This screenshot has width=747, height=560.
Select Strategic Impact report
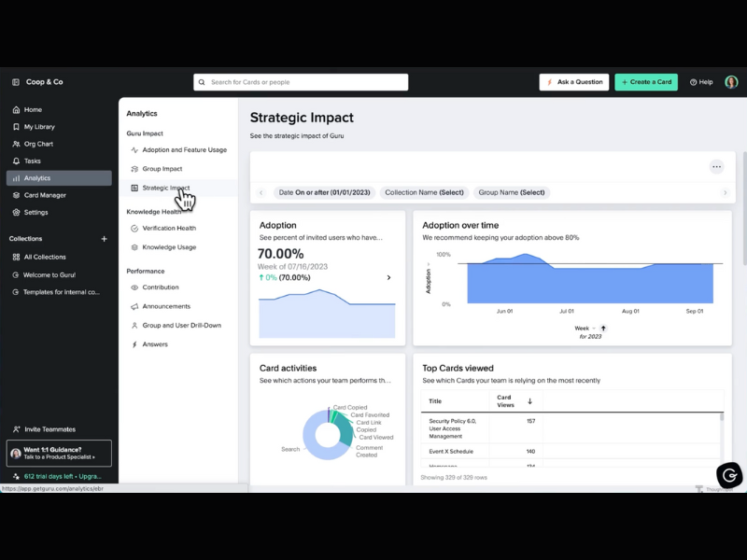pyautogui.click(x=178, y=189)
